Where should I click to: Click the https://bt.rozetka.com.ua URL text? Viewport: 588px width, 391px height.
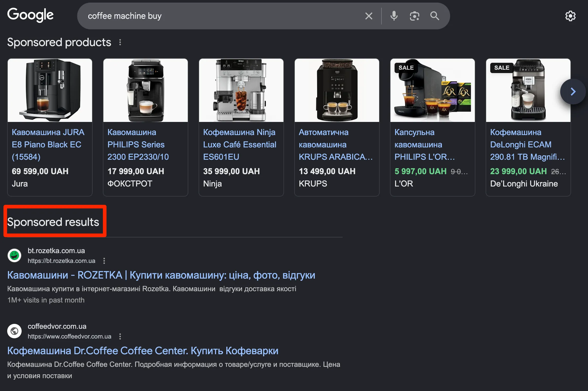(x=61, y=261)
